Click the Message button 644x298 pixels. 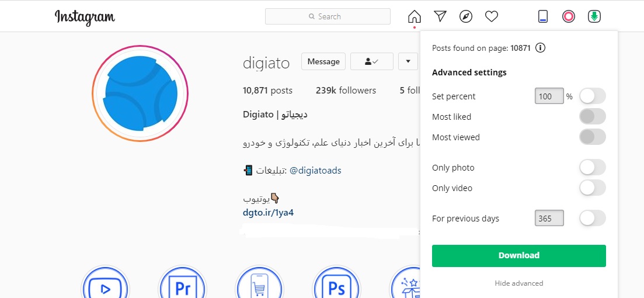(x=323, y=62)
